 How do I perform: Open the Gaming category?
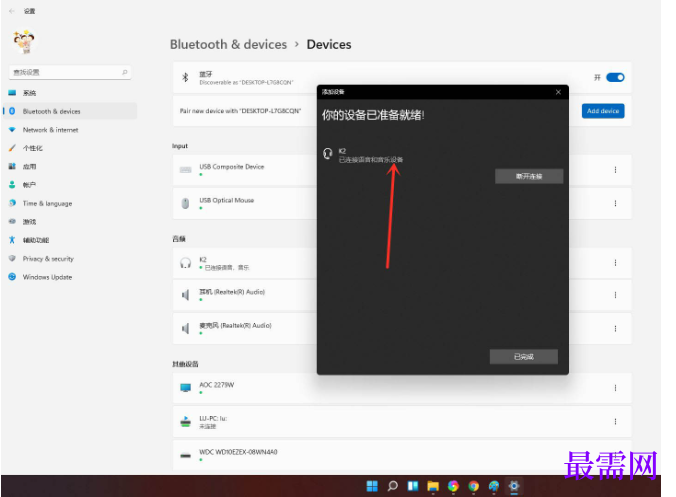click(70, 222)
